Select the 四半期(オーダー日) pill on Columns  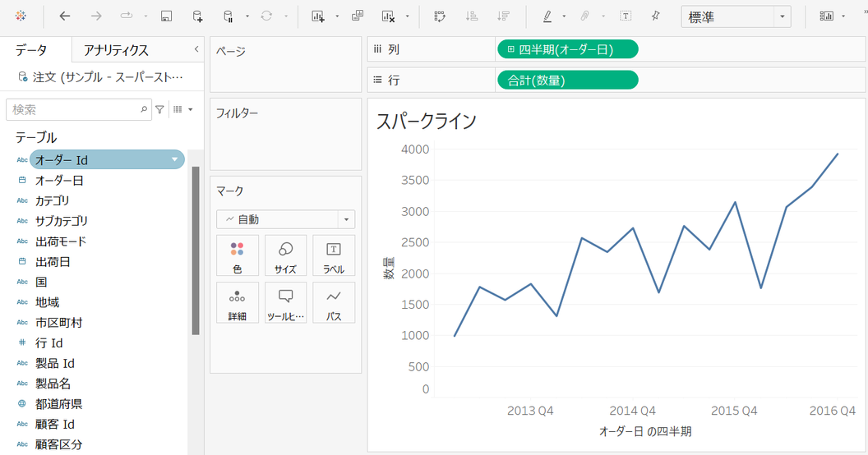coord(568,49)
